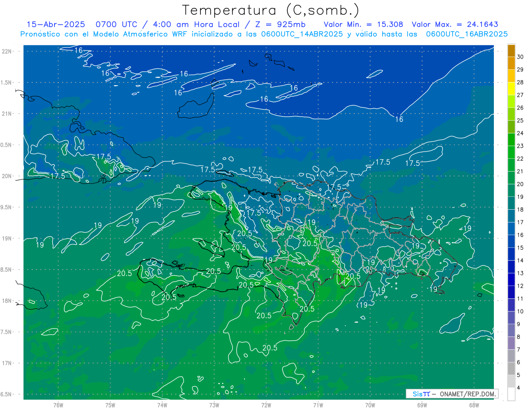Click the legend value label '10'

pyautogui.click(x=521, y=312)
